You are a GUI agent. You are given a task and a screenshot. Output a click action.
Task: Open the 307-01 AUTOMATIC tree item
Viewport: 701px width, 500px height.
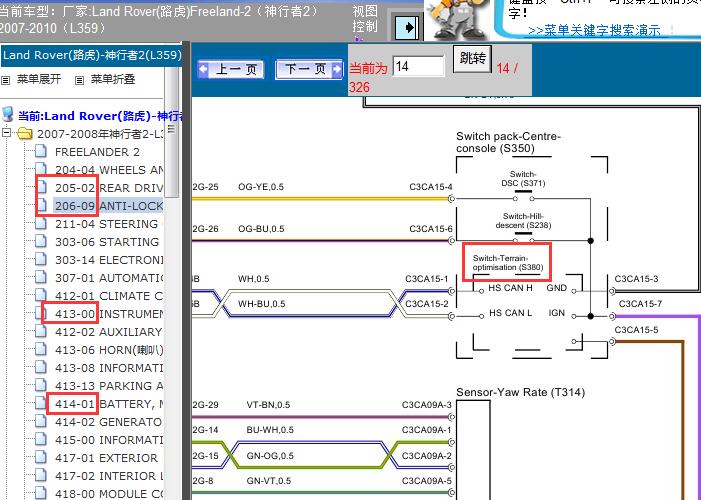[x=109, y=278]
